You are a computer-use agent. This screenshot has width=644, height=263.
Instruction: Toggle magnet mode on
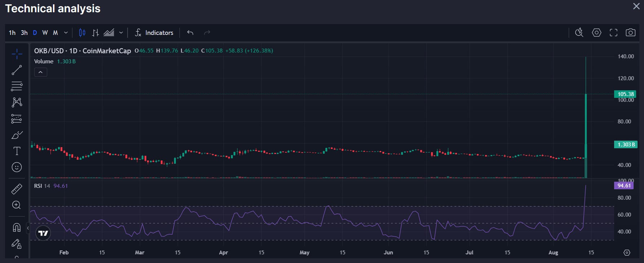[17, 227]
